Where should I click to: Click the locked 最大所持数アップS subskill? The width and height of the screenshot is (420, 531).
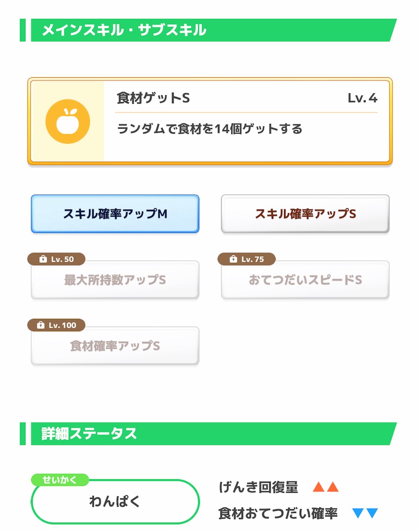[x=115, y=281]
